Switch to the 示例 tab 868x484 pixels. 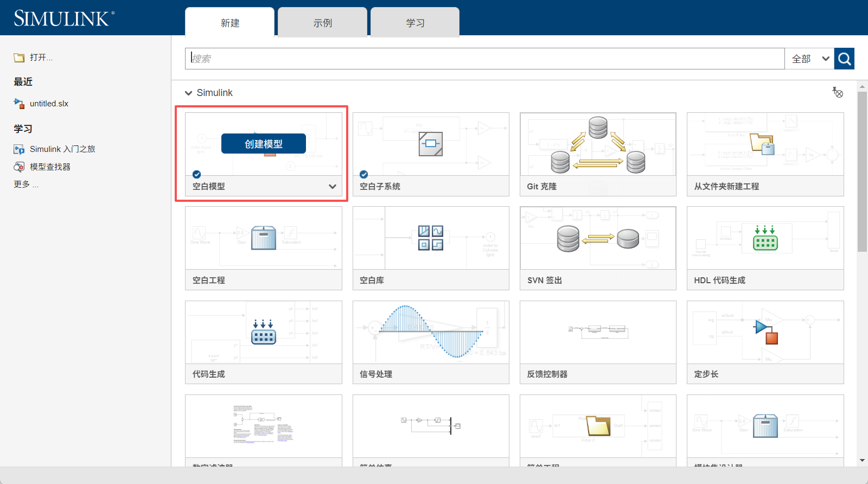click(323, 23)
